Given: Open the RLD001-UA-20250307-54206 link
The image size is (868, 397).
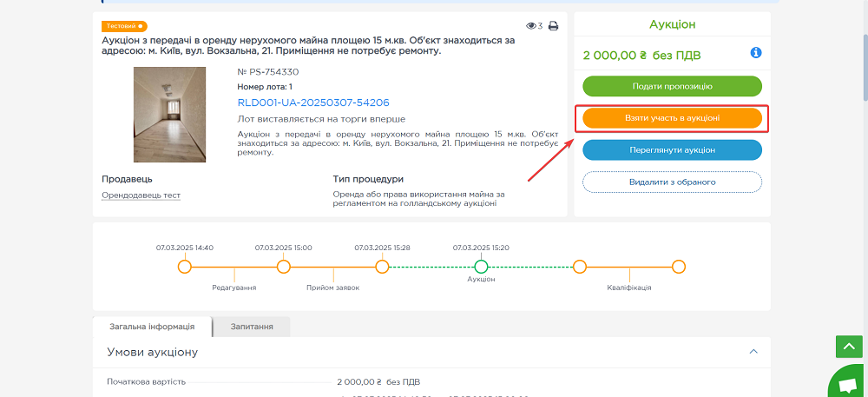Looking at the screenshot, I should point(312,102).
